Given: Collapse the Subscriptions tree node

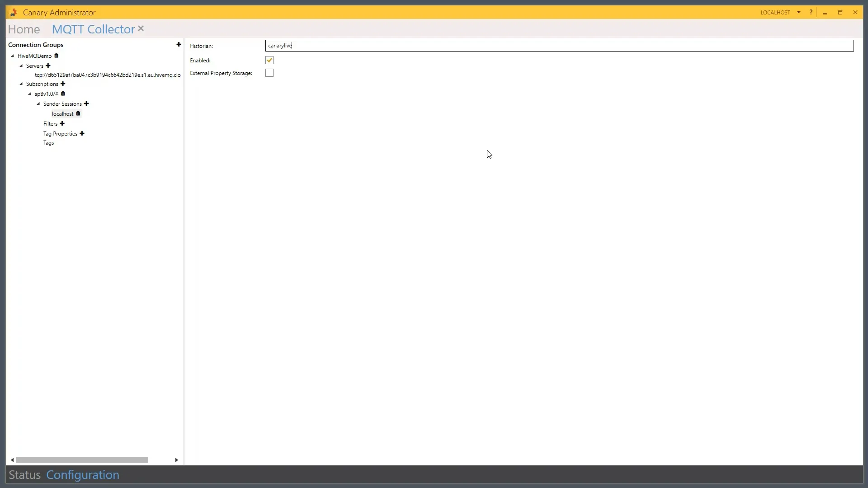Looking at the screenshot, I should click(x=21, y=84).
